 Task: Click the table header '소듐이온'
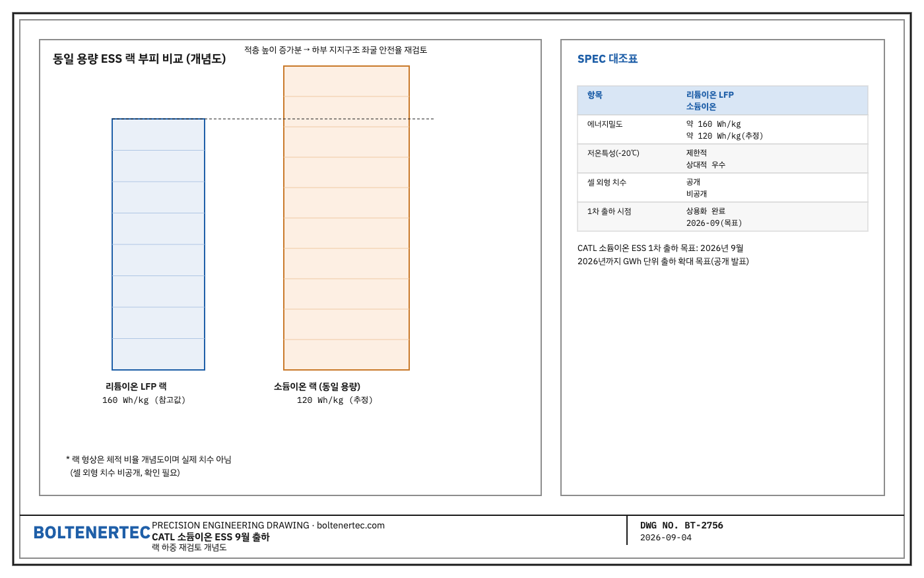click(x=701, y=107)
